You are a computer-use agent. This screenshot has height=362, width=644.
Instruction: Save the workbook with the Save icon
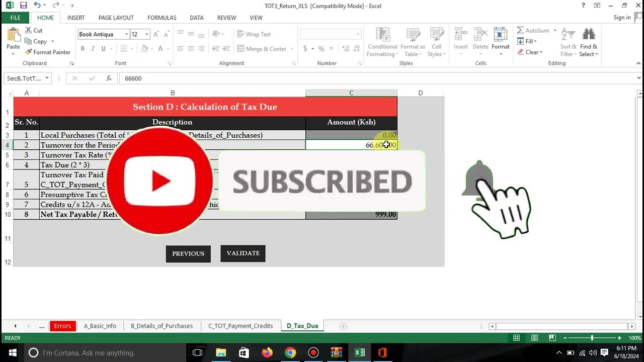(23, 6)
